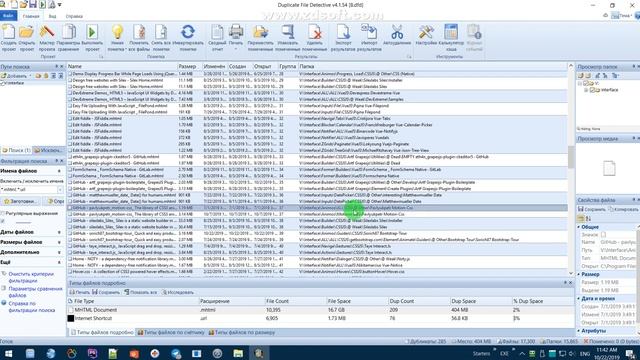640x360 pixels.
Task: Open Параметры сравнения файлов link
Action: [36, 292]
